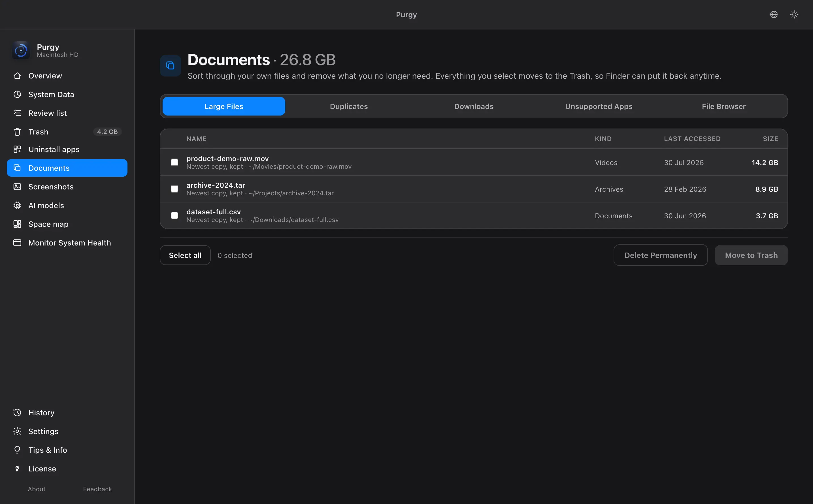Click the Tips & Info lightbulb icon
This screenshot has height=504, width=813.
click(17, 450)
